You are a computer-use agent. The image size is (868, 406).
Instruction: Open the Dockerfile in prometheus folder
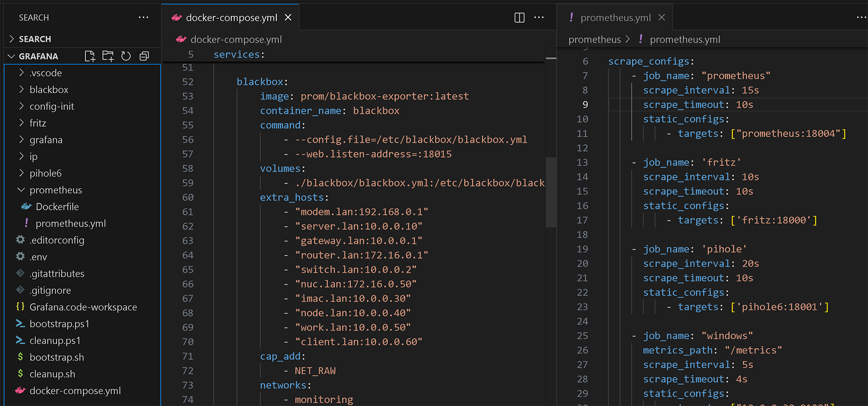point(57,207)
